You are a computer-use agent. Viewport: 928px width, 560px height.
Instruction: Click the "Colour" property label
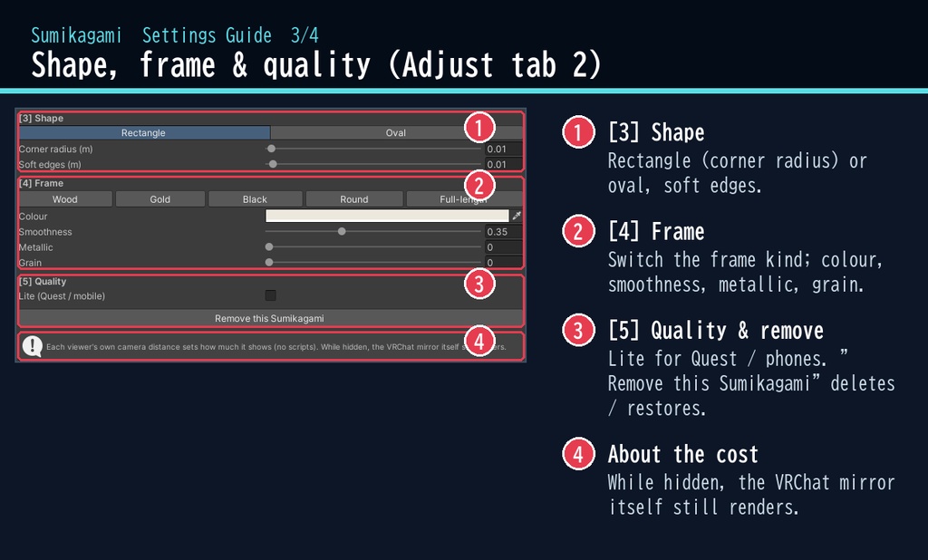coord(34,217)
